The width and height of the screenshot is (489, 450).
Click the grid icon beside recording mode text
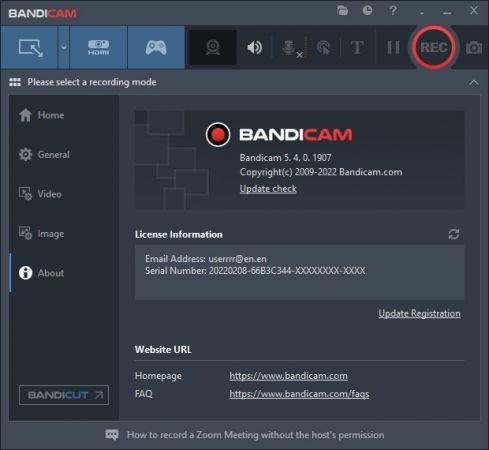click(15, 82)
